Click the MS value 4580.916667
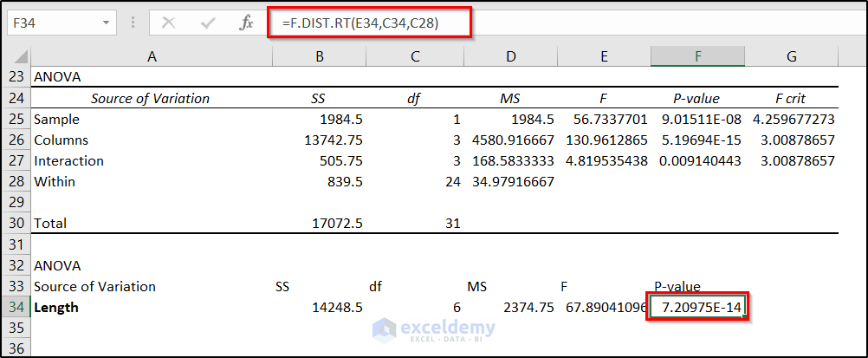 coord(513,140)
